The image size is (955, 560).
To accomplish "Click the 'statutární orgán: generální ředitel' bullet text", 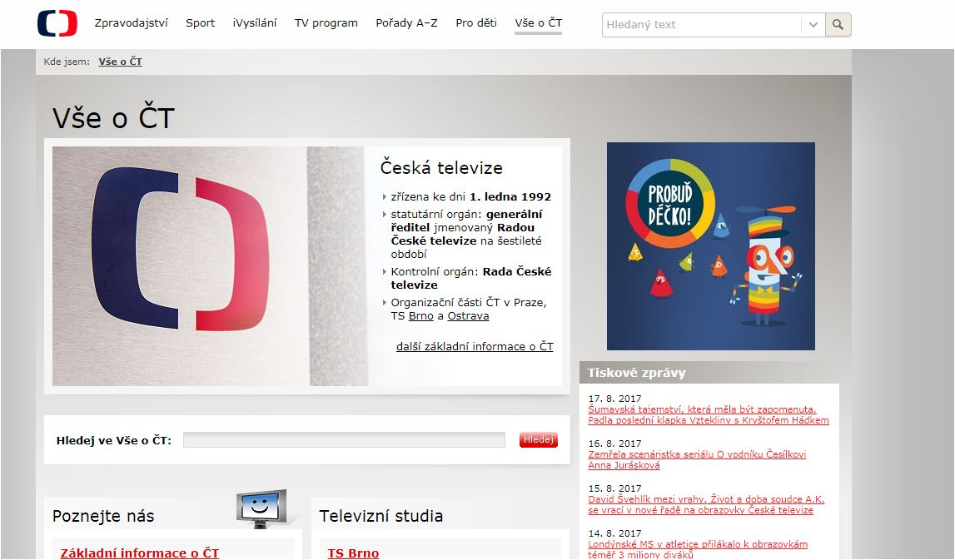I will 466,235.
